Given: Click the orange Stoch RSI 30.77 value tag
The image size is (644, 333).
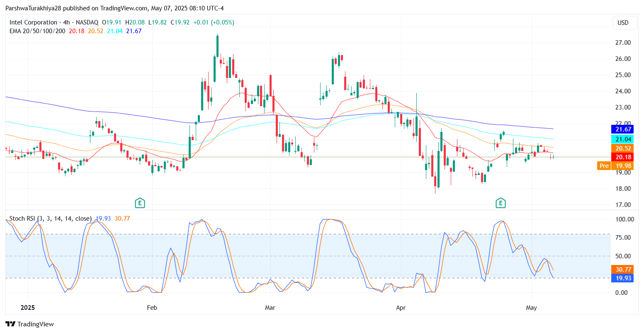Looking at the screenshot, I should pos(622,270).
